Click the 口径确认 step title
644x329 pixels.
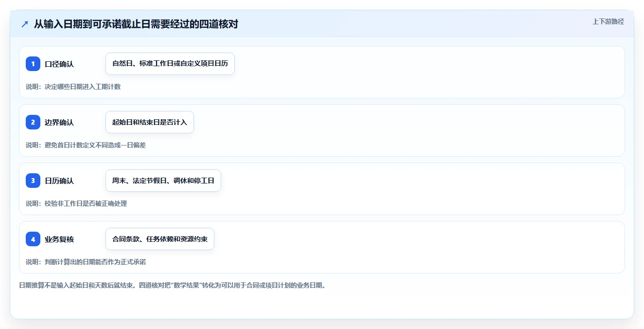59,64
